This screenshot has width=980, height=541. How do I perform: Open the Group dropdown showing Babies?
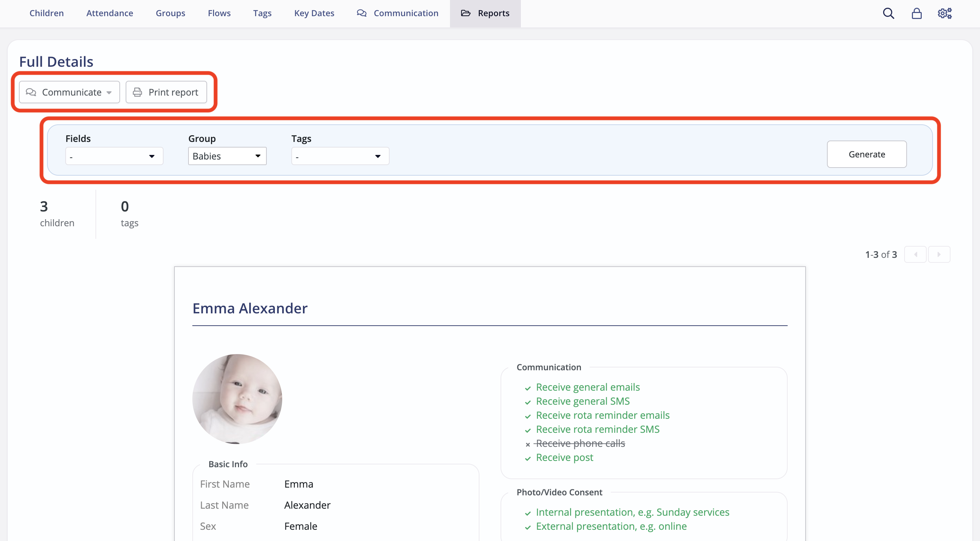(227, 156)
